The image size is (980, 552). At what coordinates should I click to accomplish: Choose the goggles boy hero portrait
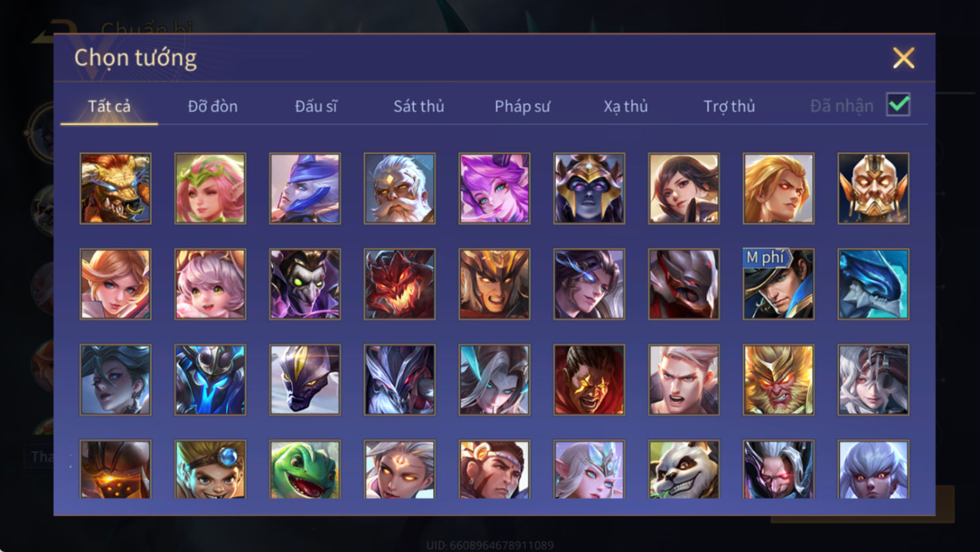pyautogui.click(x=210, y=469)
